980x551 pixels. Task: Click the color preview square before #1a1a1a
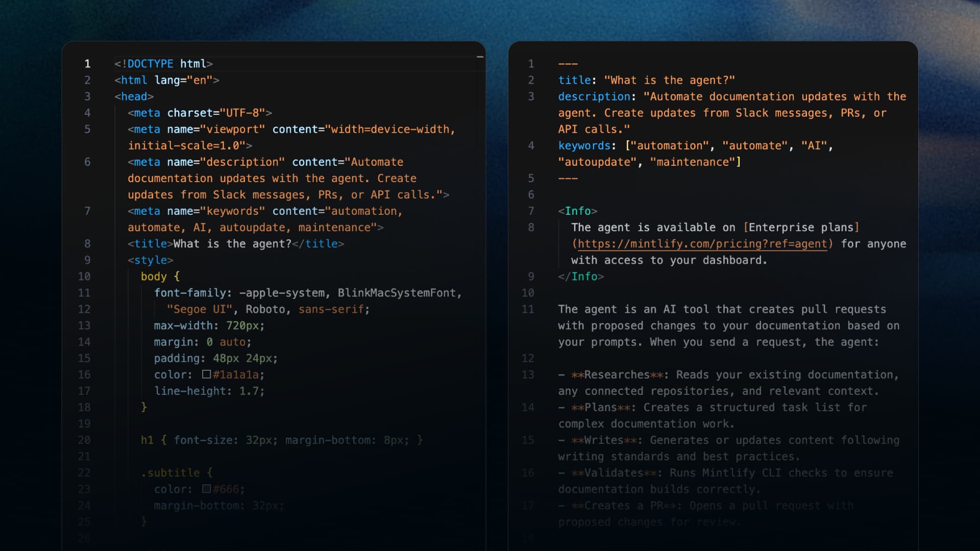click(x=206, y=374)
